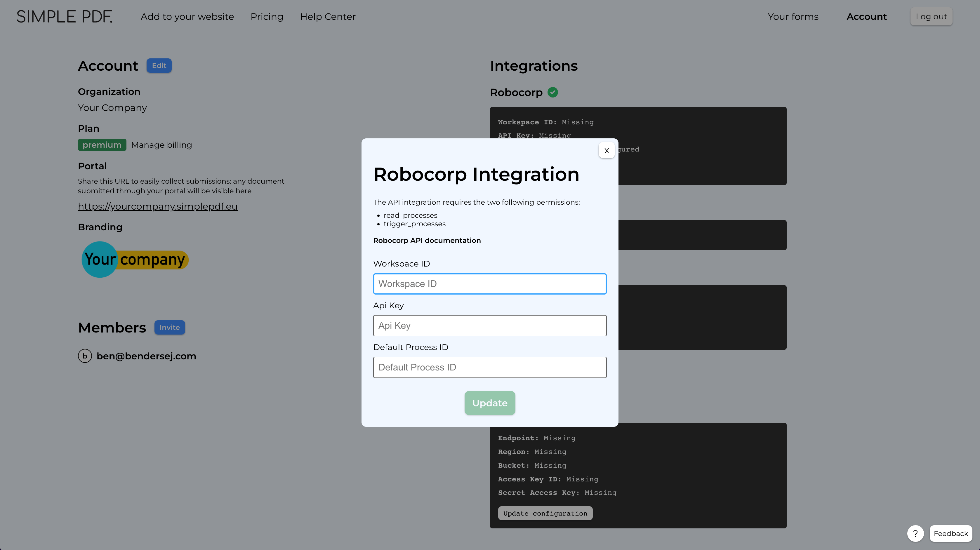The height and width of the screenshot is (550, 980).
Task: Focus the Api Key input field
Action: point(490,326)
